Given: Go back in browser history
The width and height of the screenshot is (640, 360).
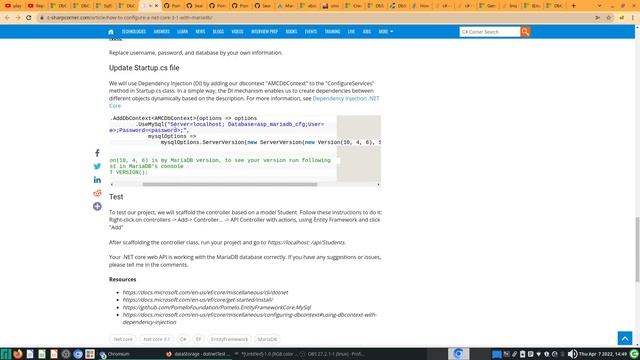Looking at the screenshot, I should [x=7, y=18].
